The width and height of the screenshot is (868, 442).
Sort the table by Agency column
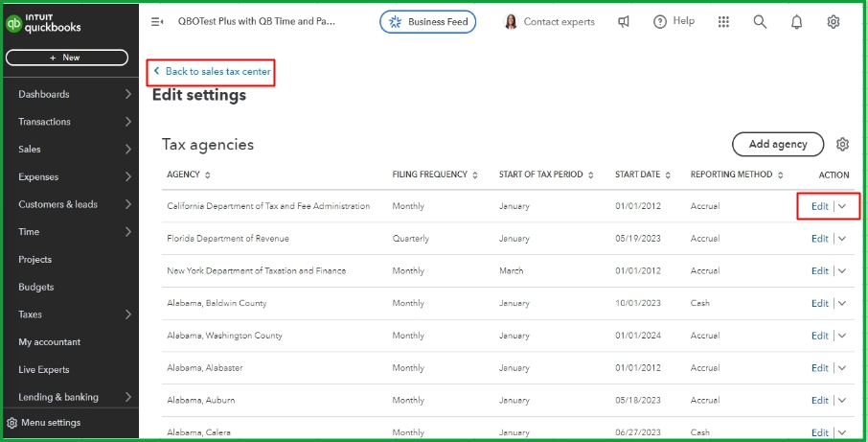click(x=188, y=174)
